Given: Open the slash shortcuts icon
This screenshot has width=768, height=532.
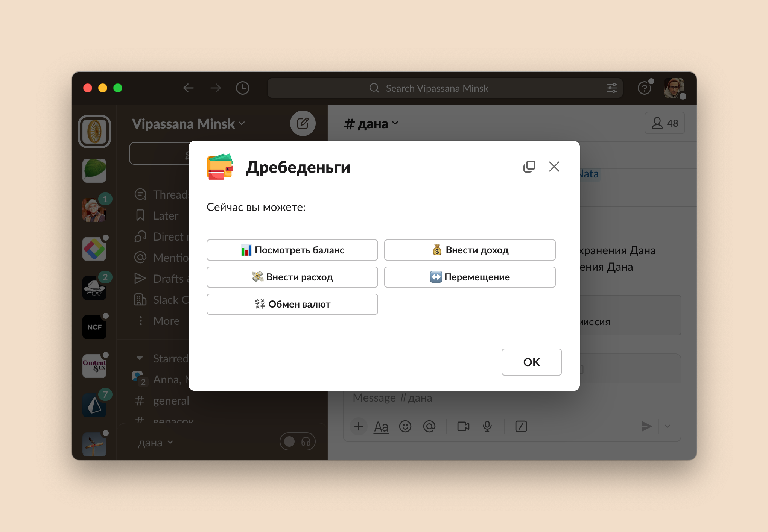Looking at the screenshot, I should (521, 426).
